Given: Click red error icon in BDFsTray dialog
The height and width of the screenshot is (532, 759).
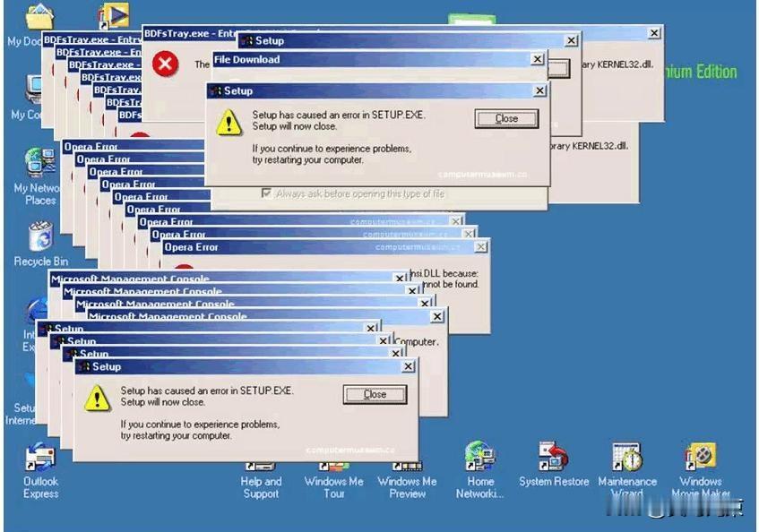Looking at the screenshot, I should pos(166,64).
